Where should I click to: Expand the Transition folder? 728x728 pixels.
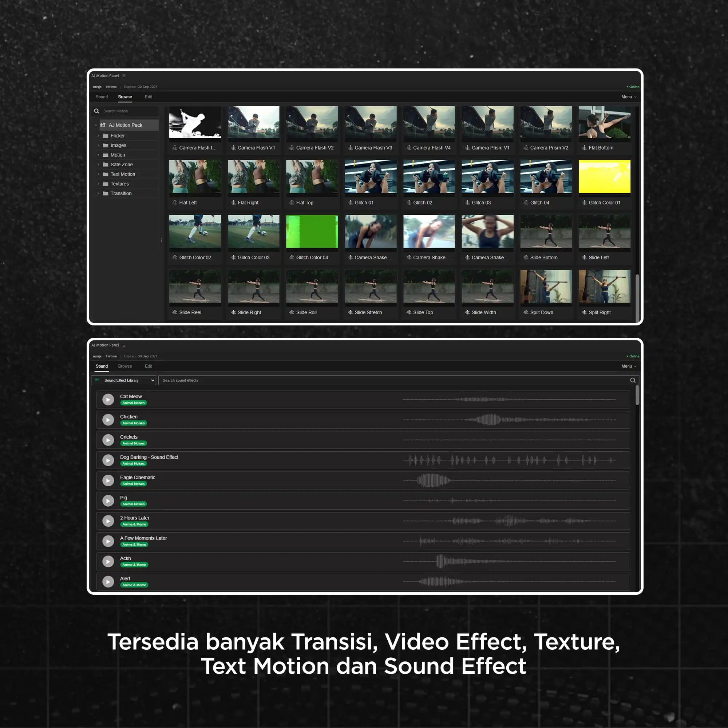(x=98, y=193)
